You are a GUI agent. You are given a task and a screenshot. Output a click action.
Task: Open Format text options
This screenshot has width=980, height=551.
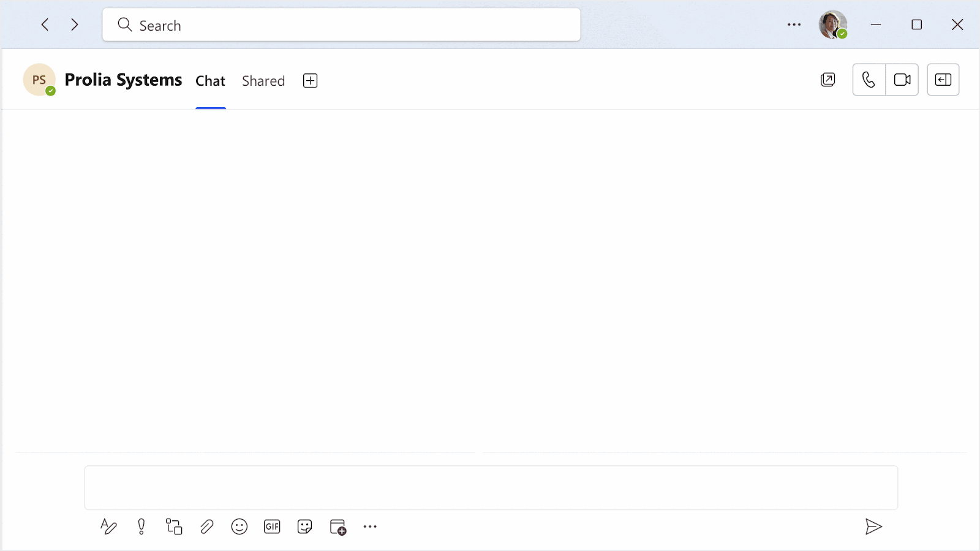point(108,527)
